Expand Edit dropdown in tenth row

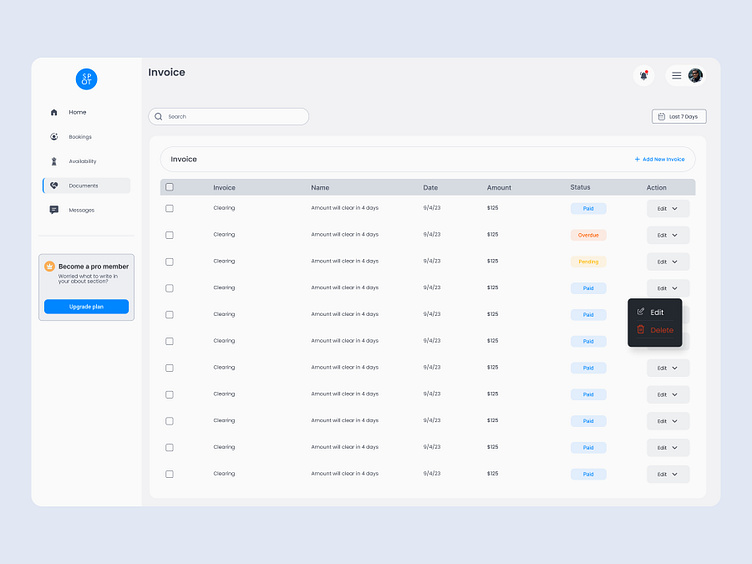point(668,447)
